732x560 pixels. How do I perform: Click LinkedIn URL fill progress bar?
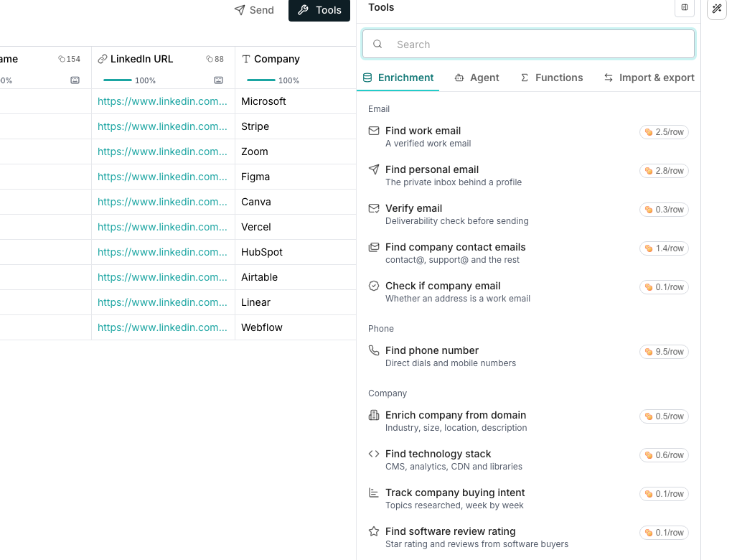(118, 80)
